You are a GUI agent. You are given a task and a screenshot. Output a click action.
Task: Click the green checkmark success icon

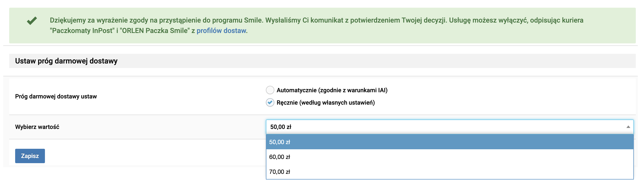(32, 21)
